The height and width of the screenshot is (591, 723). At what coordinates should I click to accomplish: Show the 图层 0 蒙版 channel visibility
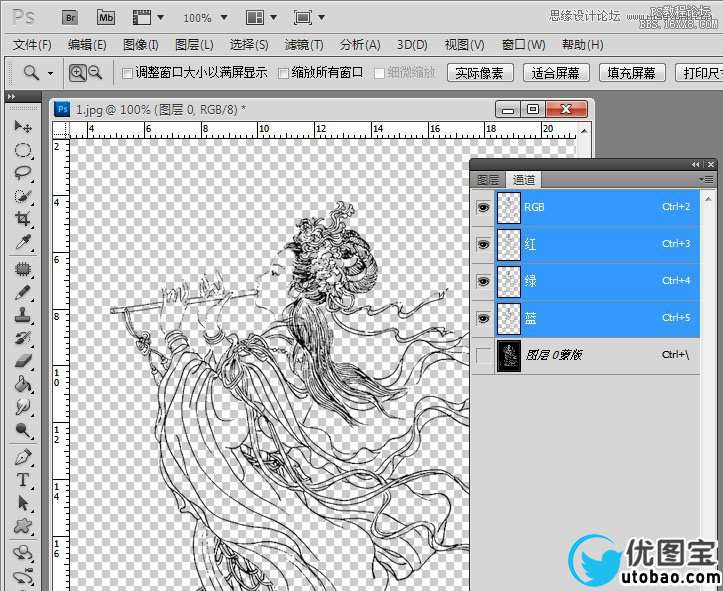483,356
